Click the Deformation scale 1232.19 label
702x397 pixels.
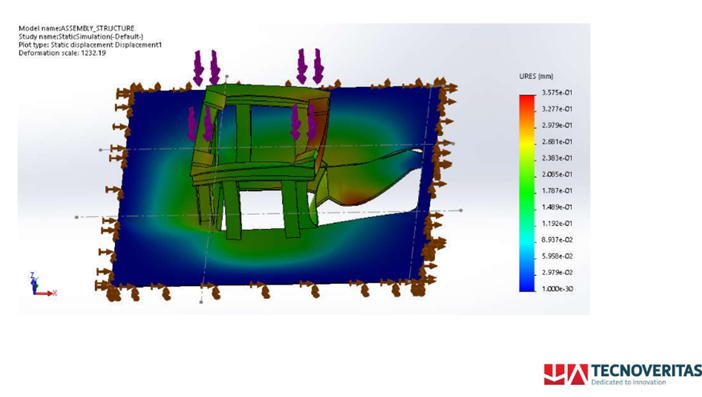[x=62, y=53]
